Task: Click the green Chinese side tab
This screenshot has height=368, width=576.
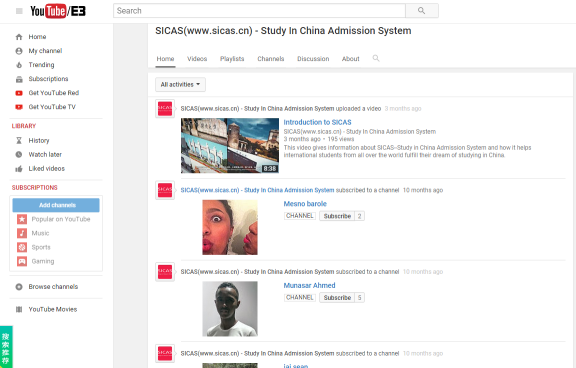Action: [x=6, y=347]
